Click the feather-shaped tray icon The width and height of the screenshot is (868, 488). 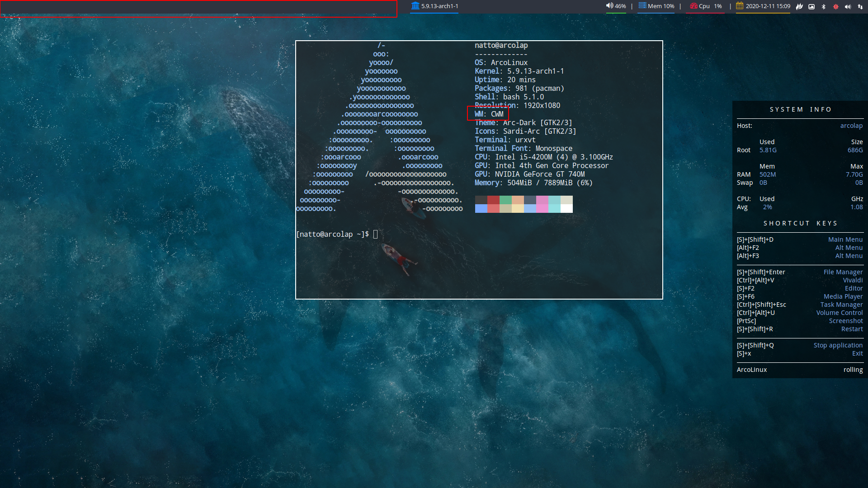(799, 7)
